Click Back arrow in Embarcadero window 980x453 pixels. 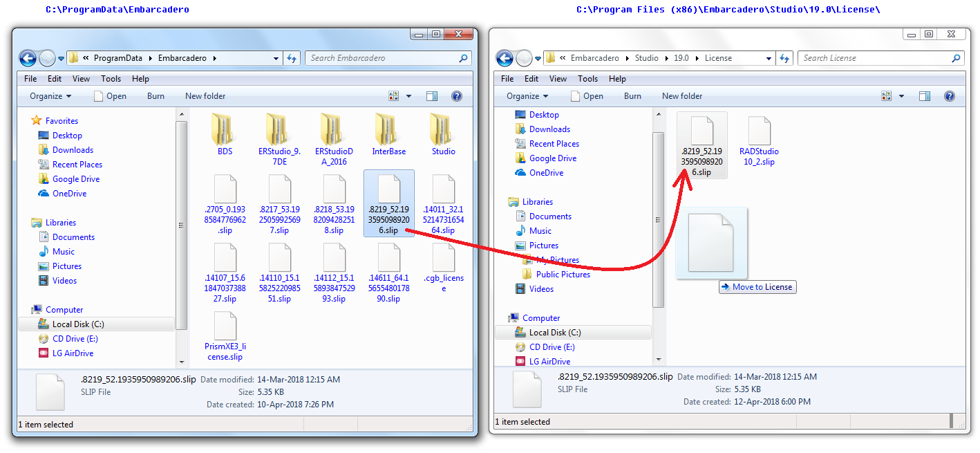[x=28, y=58]
